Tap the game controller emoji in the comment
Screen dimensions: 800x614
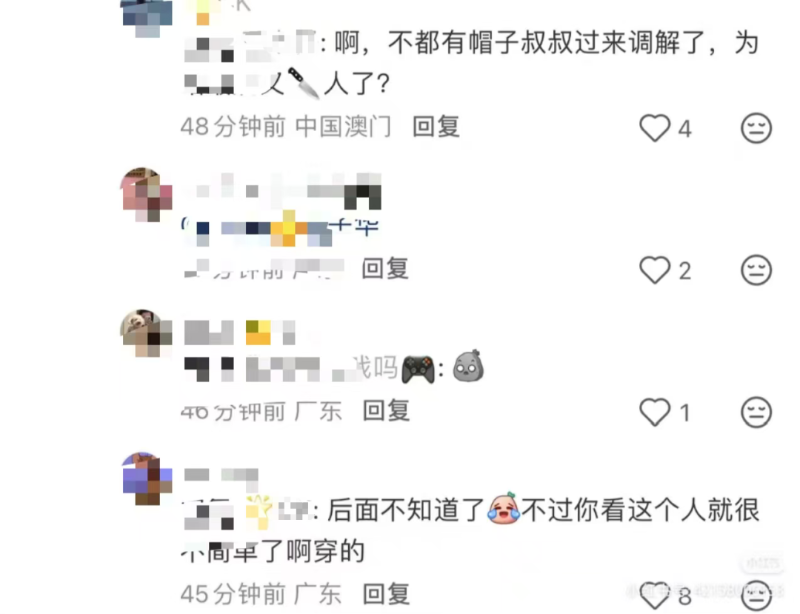418,369
